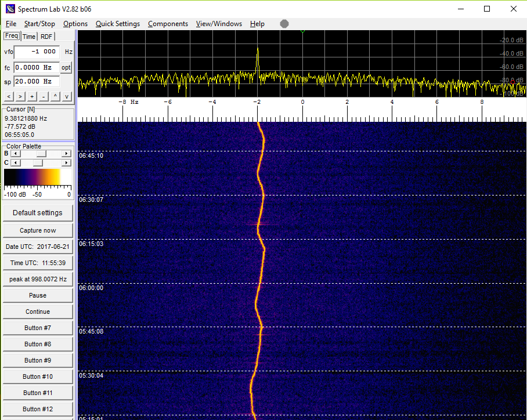Resume with the Continue button
The width and height of the screenshot is (527, 420).
point(37,311)
